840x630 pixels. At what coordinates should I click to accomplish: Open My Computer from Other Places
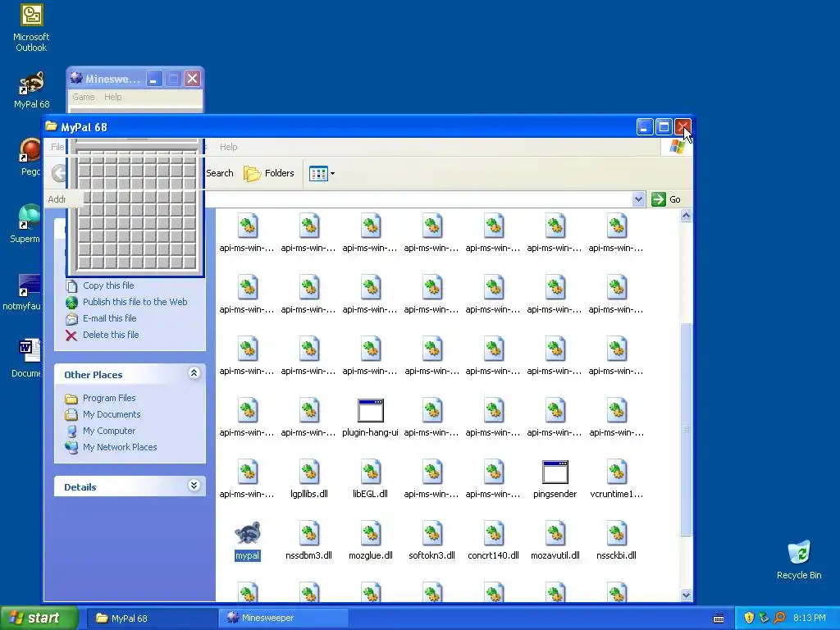(x=109, y=431)
